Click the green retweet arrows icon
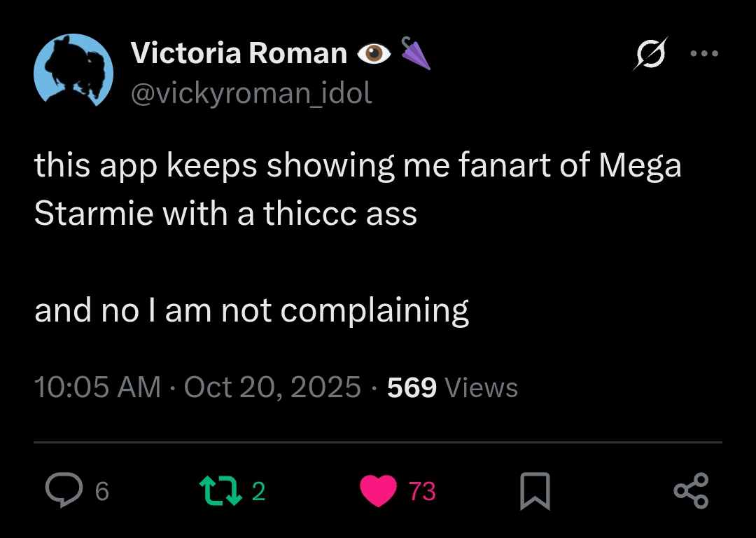The height and width of the screenshot is (538, 756). (220, 490)
